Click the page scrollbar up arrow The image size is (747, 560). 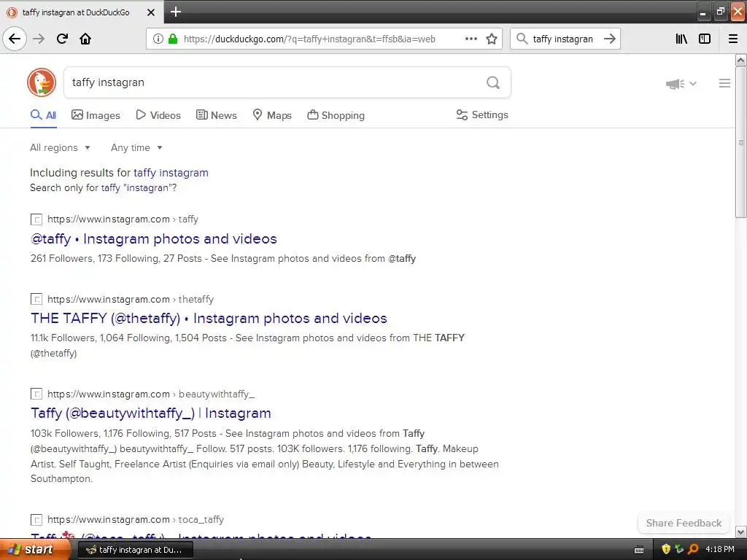[x=740, y=60]
